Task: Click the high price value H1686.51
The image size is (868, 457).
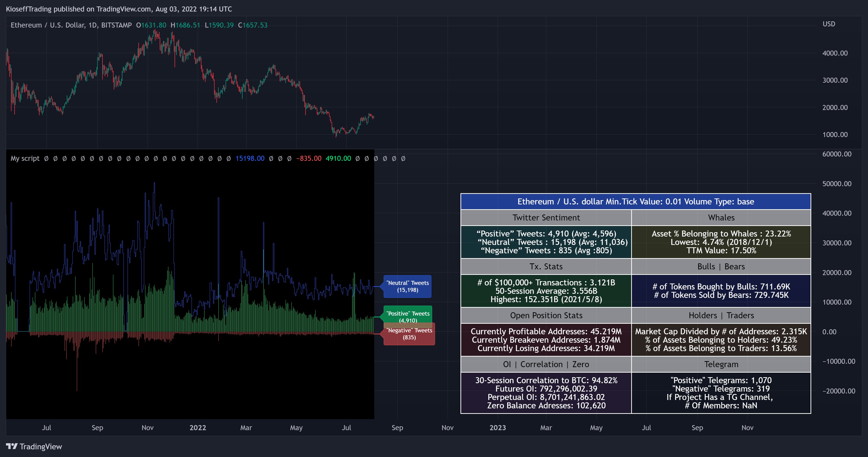Action: (185, 25)
